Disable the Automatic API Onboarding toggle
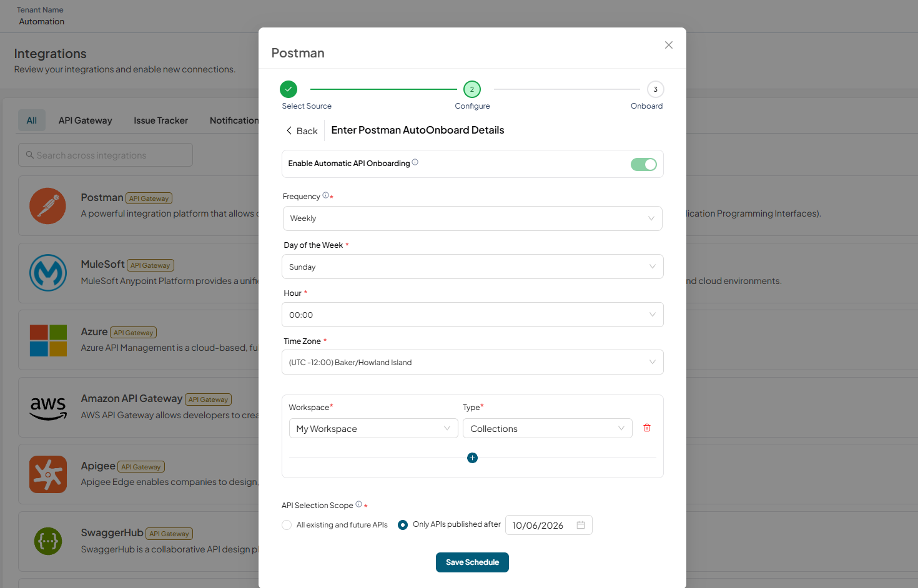This screenshot has height=588, width=918. coord(643,164)
